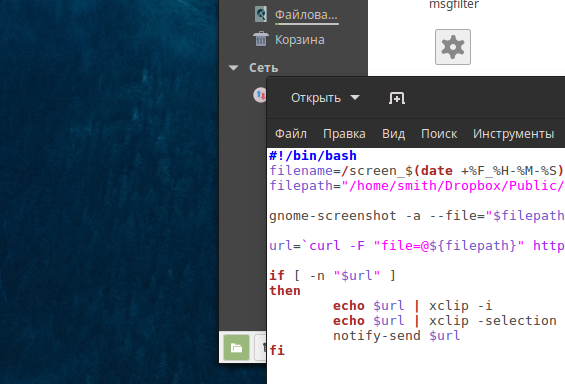Click the file system disk icon
565x384 pixels.
coord(261,14)
